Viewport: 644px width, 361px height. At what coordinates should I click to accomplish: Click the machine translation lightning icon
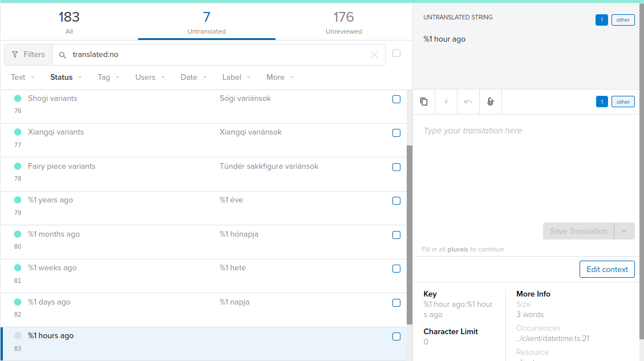pos(446,102)
